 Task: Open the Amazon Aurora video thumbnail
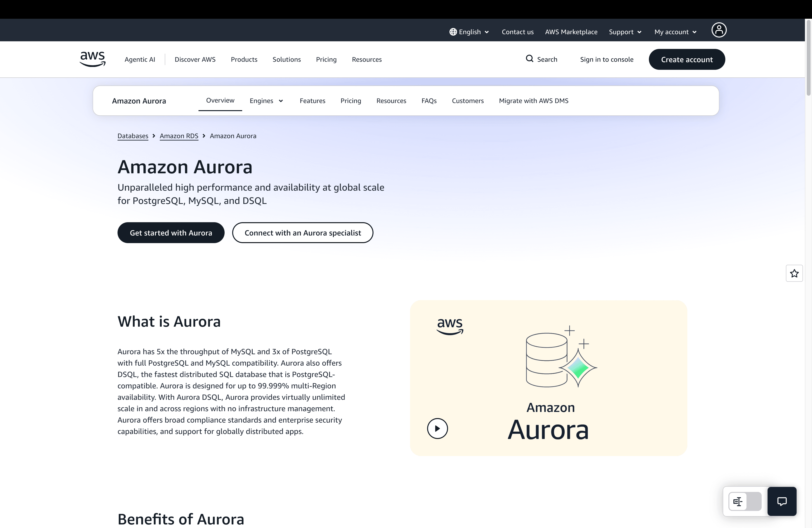click(548, 378)
